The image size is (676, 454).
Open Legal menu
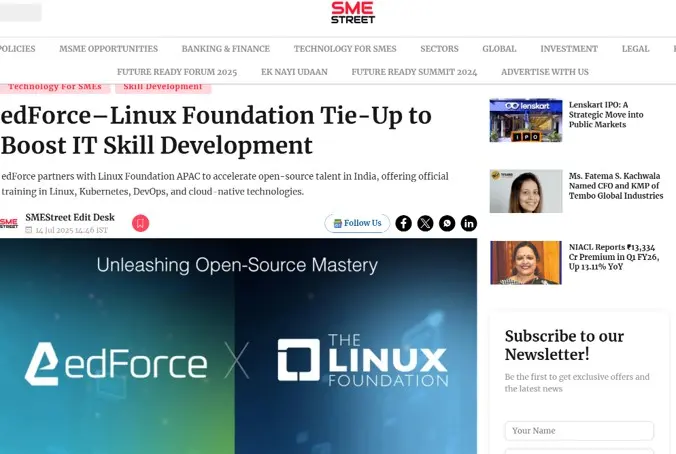tap(635, 49)
